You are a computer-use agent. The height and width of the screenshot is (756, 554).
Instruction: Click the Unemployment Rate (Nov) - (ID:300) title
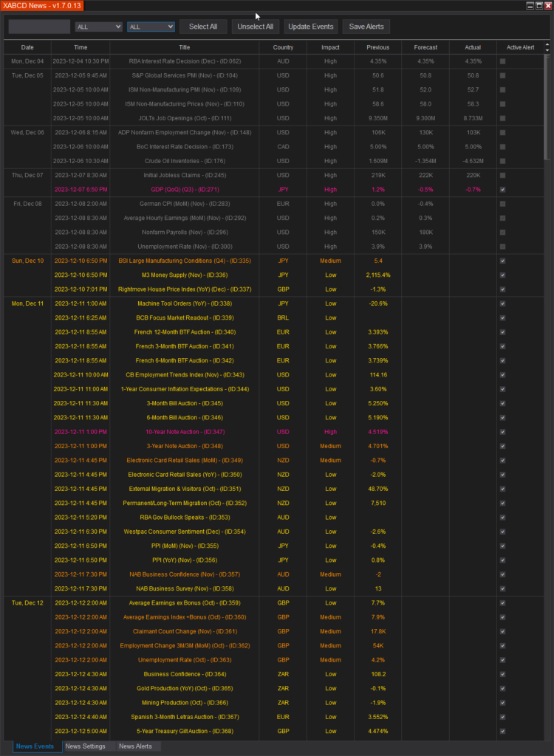185,247
